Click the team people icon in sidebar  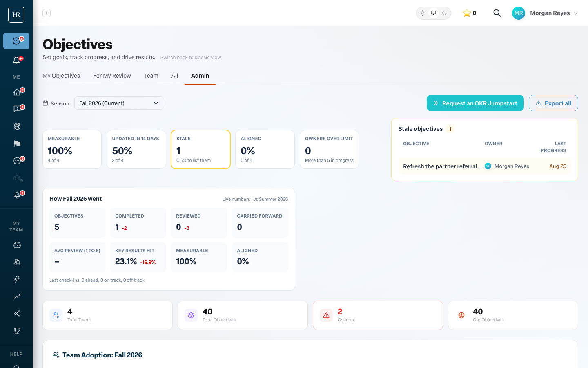click(x=17, y=262)
